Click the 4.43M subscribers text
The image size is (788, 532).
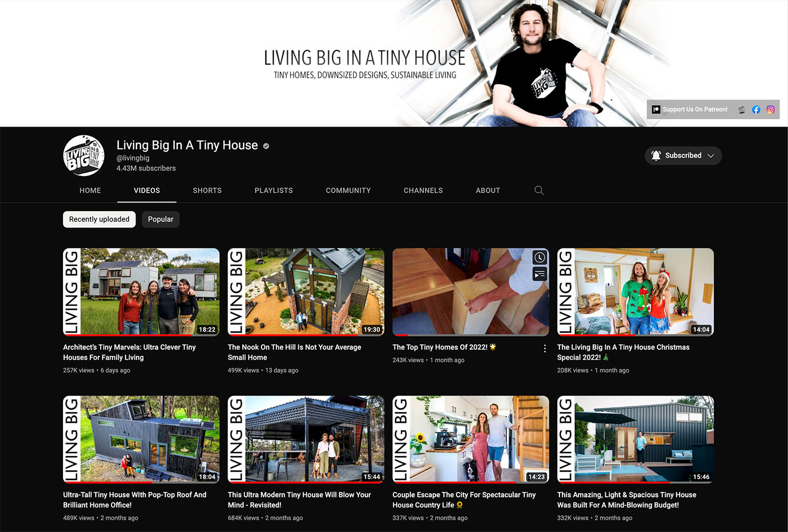tap(146, 169)
